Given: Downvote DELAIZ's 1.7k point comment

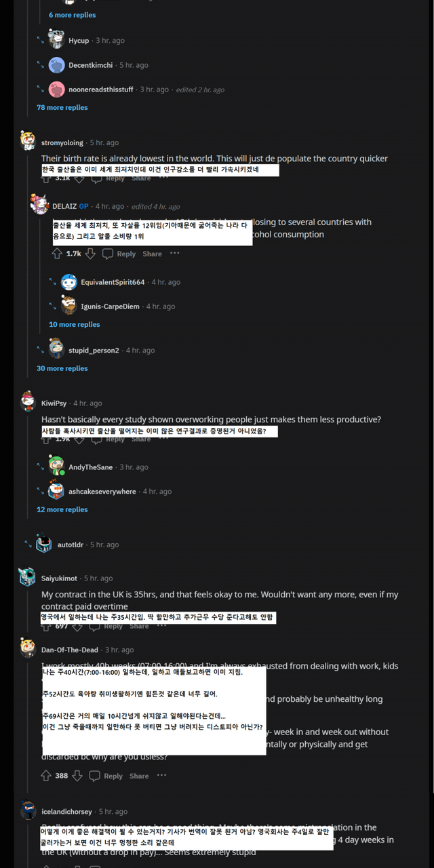Looking at the screenshot, I should [90, 254].
